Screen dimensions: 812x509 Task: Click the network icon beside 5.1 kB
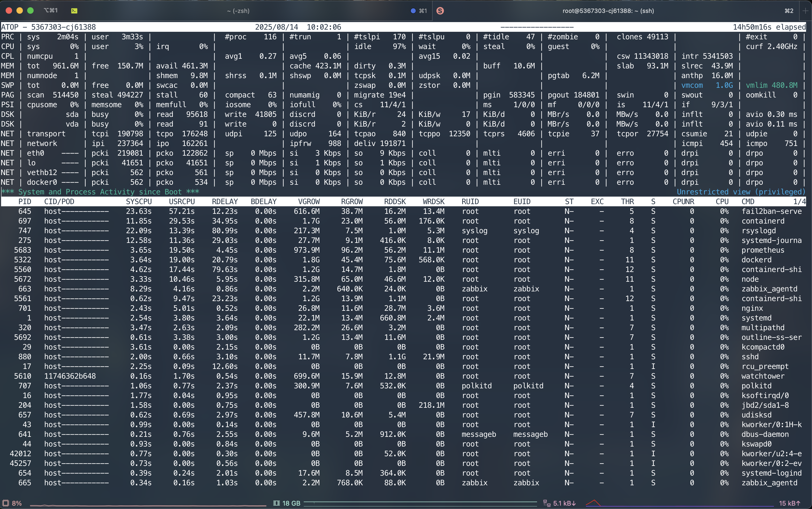pyautogui.click(x=547, y=503)
